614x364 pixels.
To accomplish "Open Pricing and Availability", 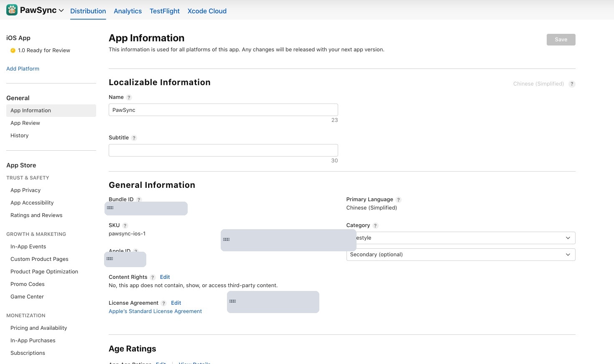I will pos(39,328).
